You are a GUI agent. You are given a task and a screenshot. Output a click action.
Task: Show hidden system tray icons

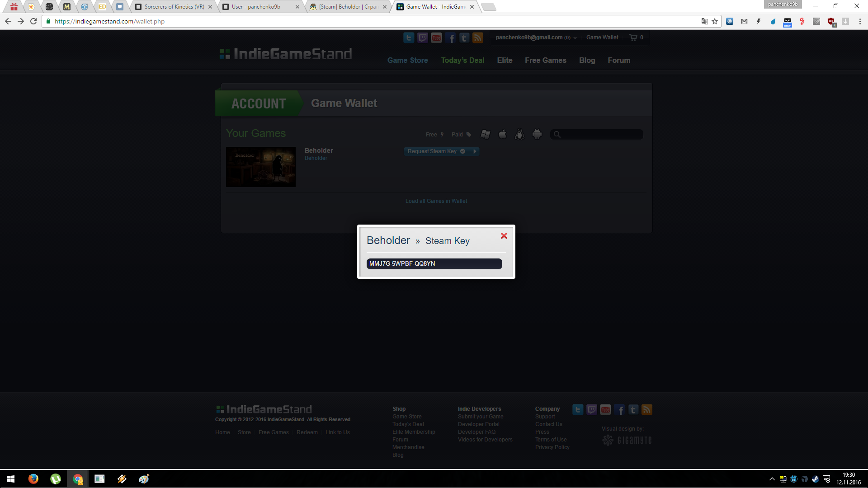pyautogui.click(x=772, y=479)
